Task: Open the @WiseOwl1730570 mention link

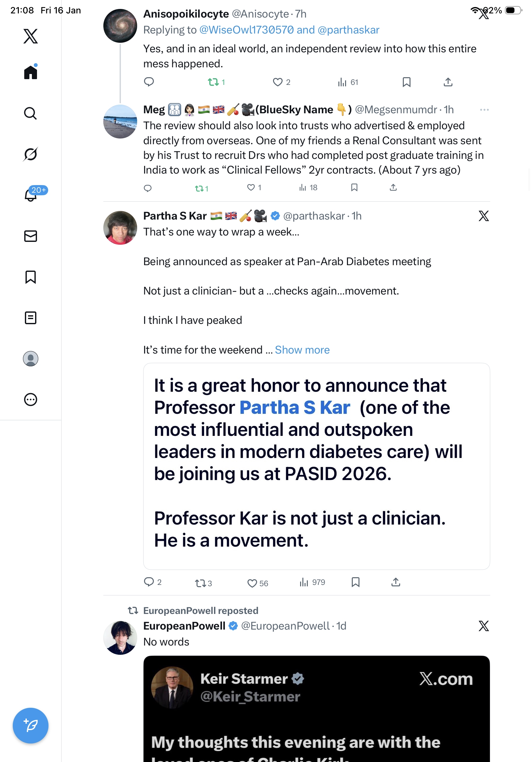Action: [247, 30]
